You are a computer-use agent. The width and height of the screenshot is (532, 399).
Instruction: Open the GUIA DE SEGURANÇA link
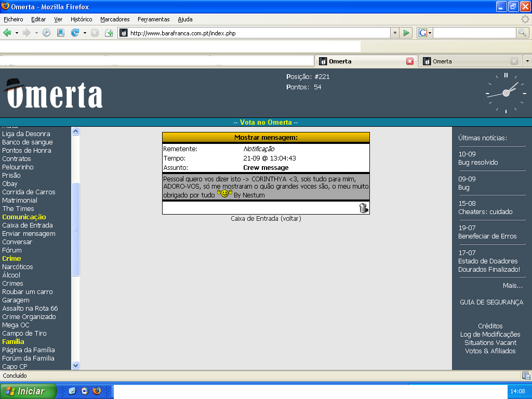pyautogui.click(x=491, y=302)
